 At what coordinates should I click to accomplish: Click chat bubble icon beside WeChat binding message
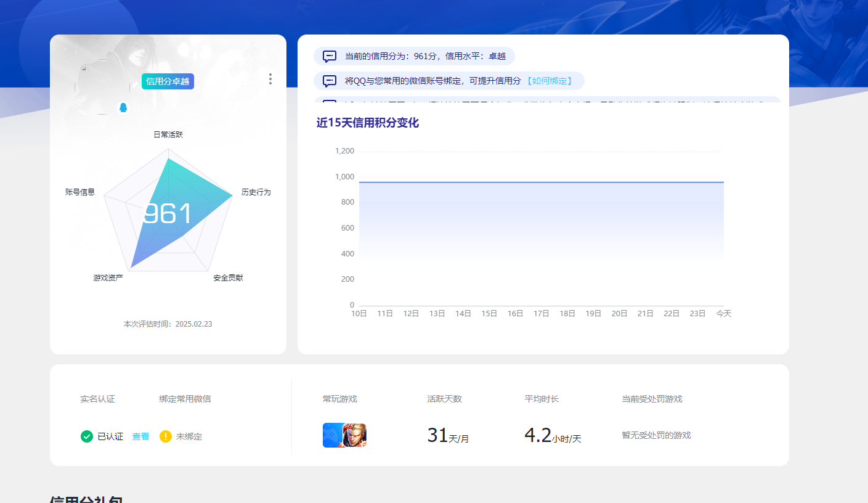click(x=330, y=81)
